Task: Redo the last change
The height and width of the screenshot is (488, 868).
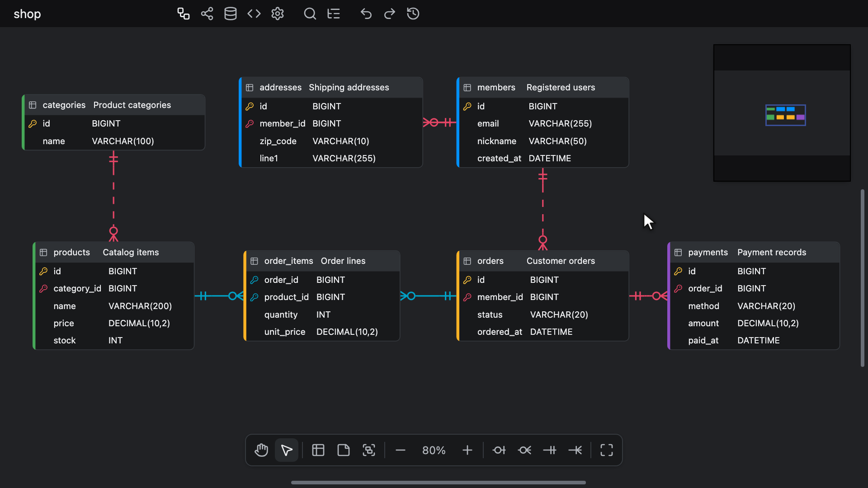Action: (x=390, y=14)
